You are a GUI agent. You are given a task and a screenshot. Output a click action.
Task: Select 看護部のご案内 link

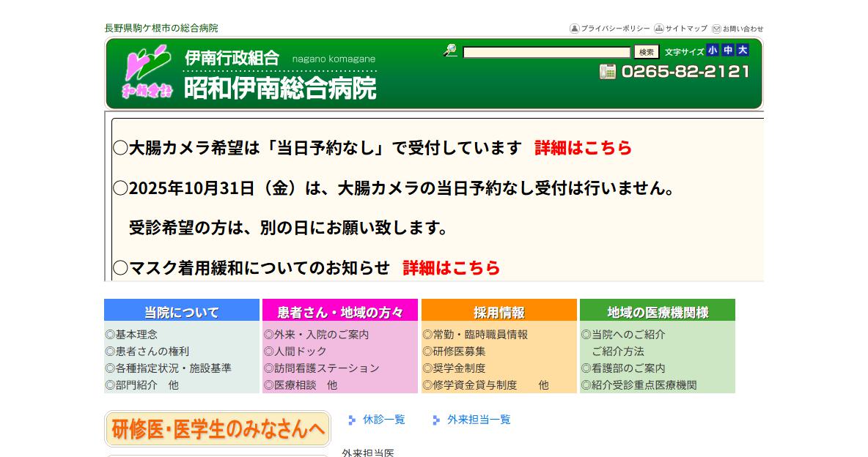pyautogui.click(x=623, y=368)
